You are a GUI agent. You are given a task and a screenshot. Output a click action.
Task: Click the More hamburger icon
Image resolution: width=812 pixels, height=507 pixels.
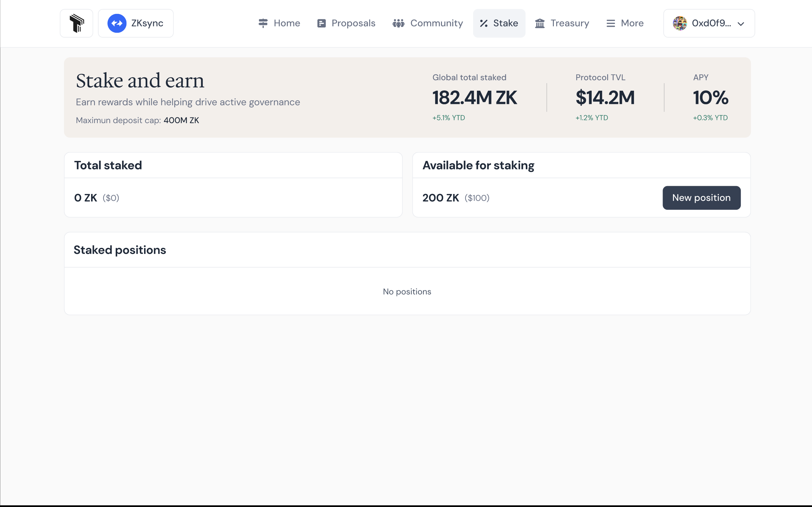point(611,23)
